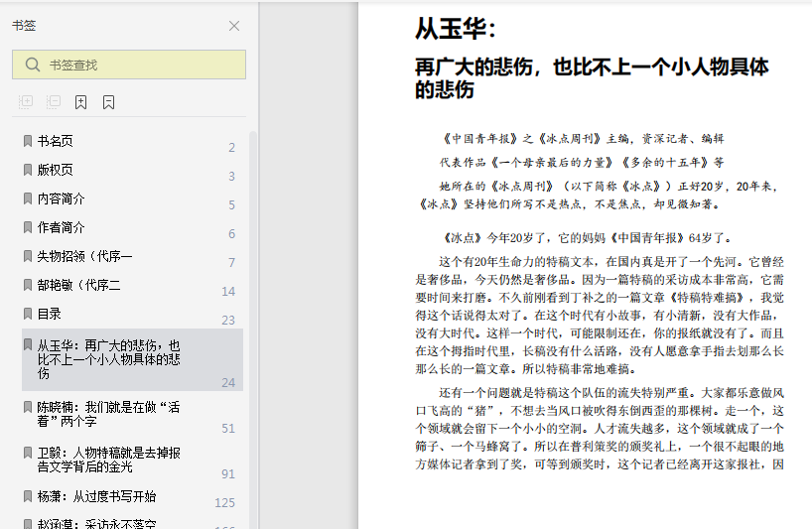Screen dimensions: 812x529
Task: Click the bookmark flag icon beside 从玉华
Action: pos(28,345)
